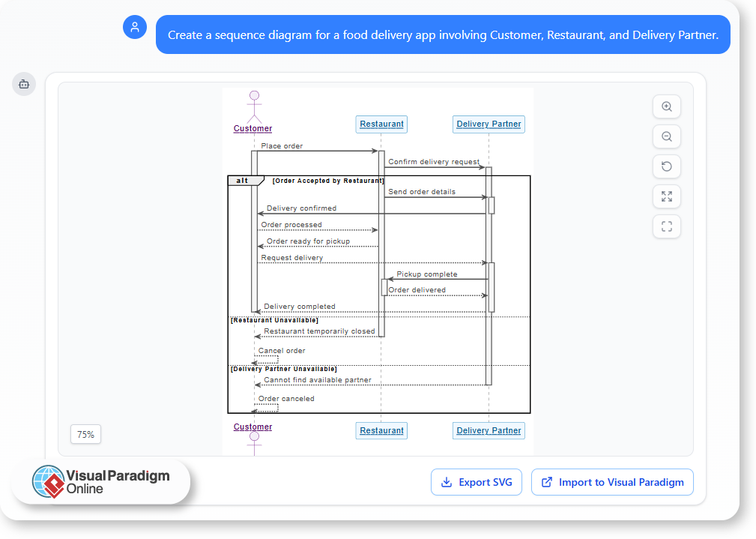
Task: Click the alt fragment label
Action: 244,181
